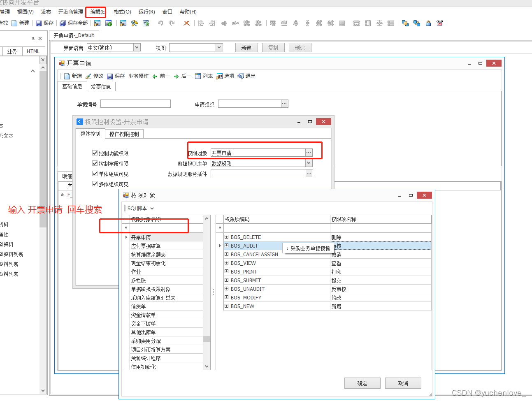Toggle the 单体组织可见 checkbox
Image resolution: width=532 pixels, height=401 pixels.
pyautogui.click(x=95, y=174)
